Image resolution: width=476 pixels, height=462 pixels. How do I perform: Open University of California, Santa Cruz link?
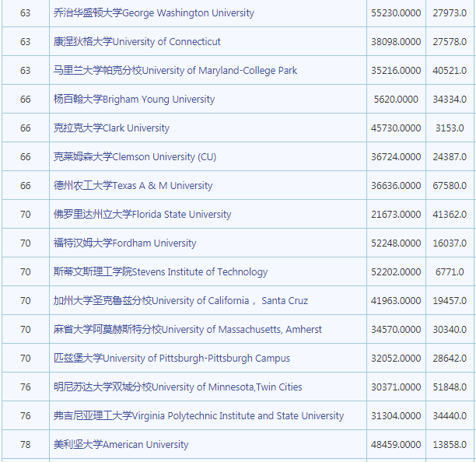pyautogui.click(x=180, y=301)
